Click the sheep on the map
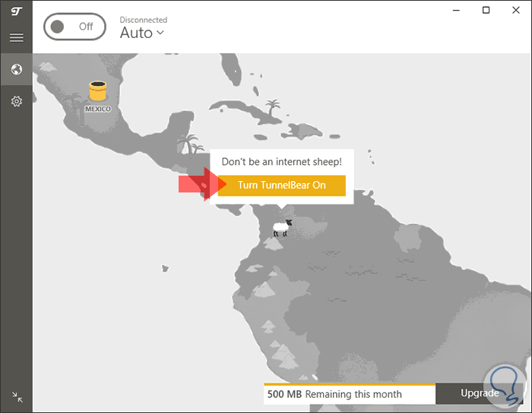The width and height of the screenshot is (532, 413). point(282,228)
